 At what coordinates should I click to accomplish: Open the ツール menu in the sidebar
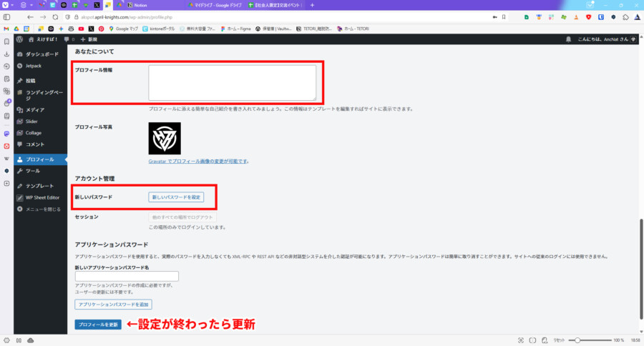(x=32, y=171)
